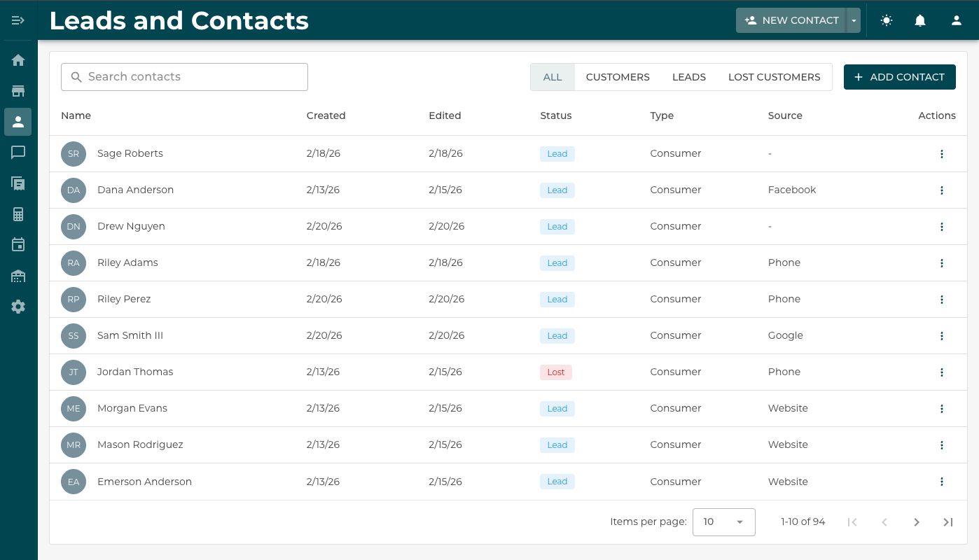Expand actions for Jordan Thomas row
979x560 pixels.
(942, 372)
